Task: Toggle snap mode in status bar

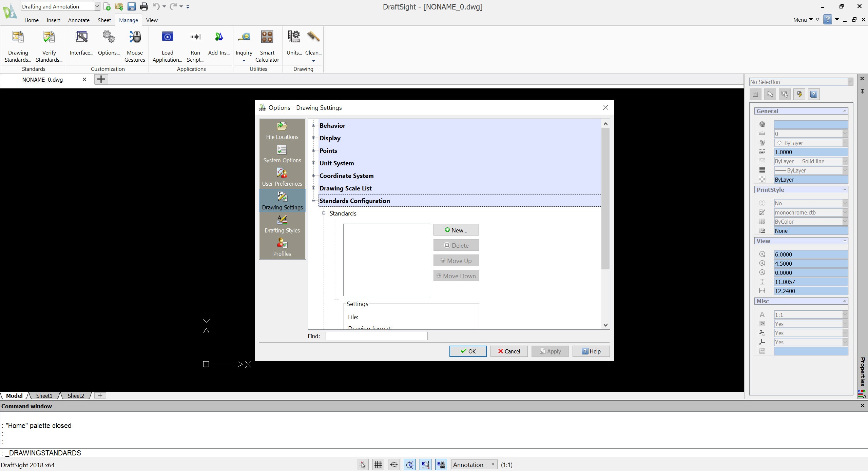Action: (x=363, y=465)
